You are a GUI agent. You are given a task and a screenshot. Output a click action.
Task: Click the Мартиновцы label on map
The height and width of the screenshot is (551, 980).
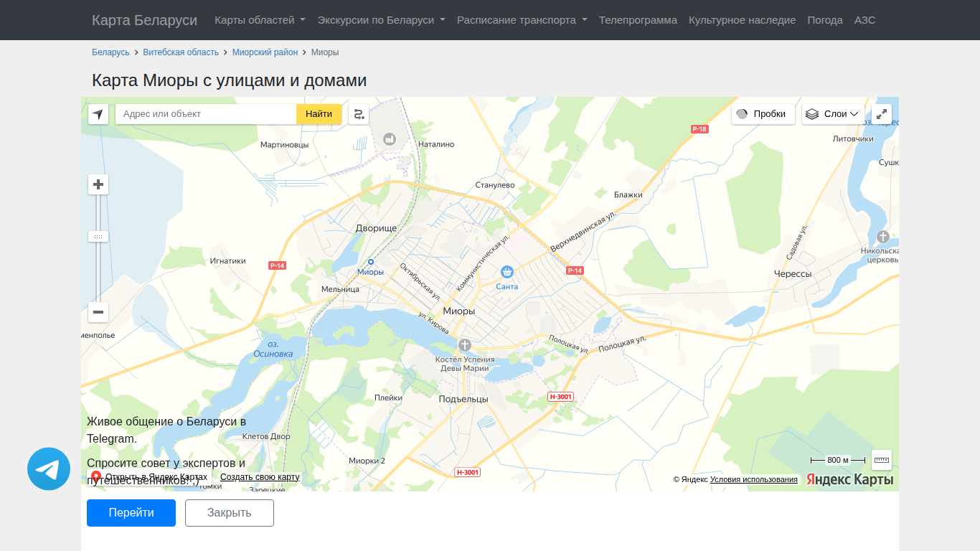click(284, 145)
